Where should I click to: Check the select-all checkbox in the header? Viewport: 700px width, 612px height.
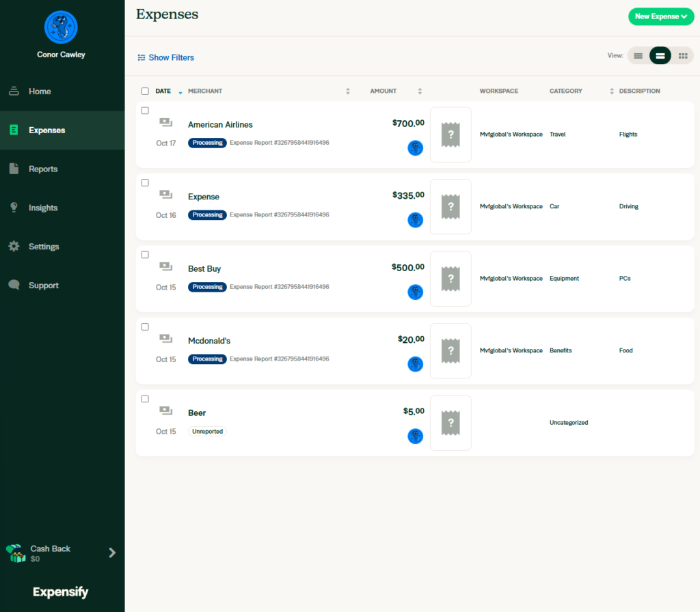(x=145, y=90)
